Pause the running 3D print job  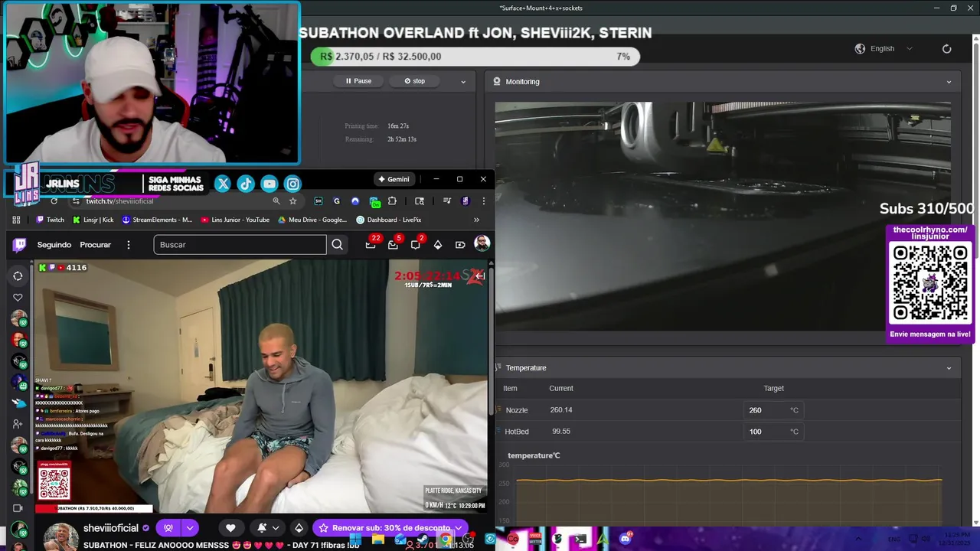(358, 81)
